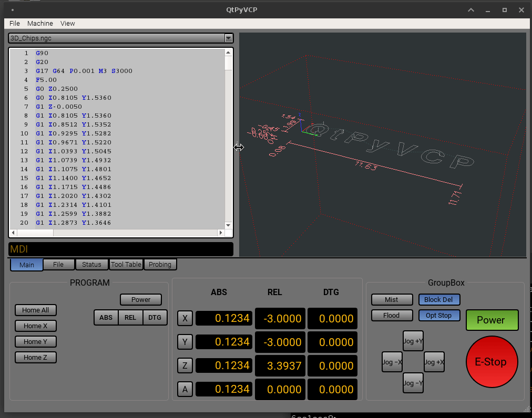The image size is (532, 418).
Task: Switch to the File tab
Action: pos(58,265)
